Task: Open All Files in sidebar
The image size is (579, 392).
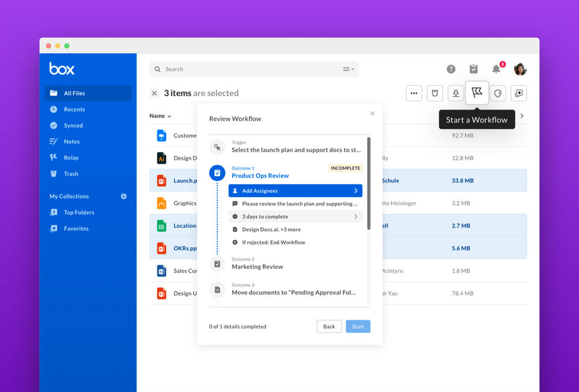Action: [88, 93]
